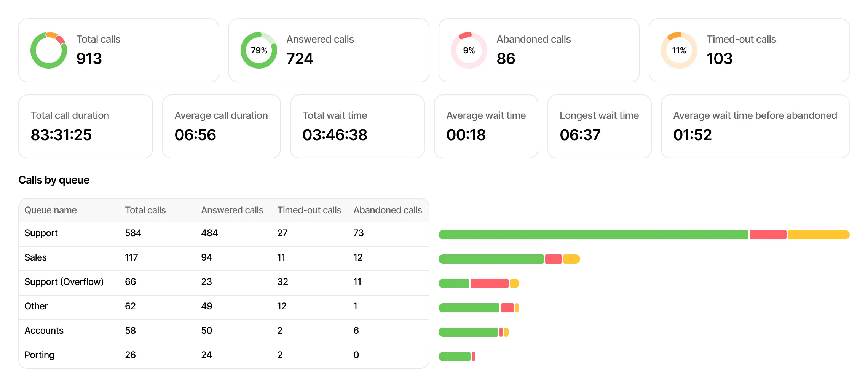Click the Answered calls column header in table
Screen dimensions: 868x387
[x=232, y=210]
